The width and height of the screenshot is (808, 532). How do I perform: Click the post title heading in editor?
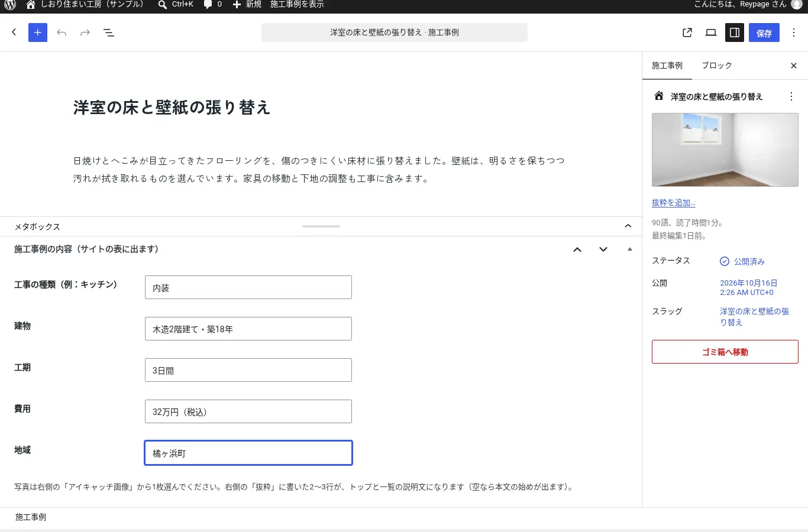tap(172, 108)
